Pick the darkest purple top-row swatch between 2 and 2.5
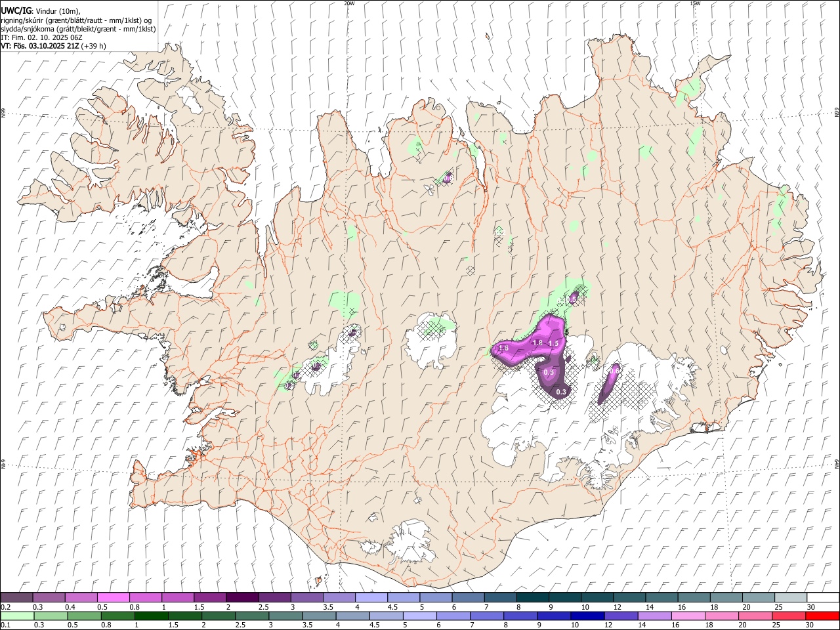The width and height of the screenshot is (840, 630). [241, 597]
